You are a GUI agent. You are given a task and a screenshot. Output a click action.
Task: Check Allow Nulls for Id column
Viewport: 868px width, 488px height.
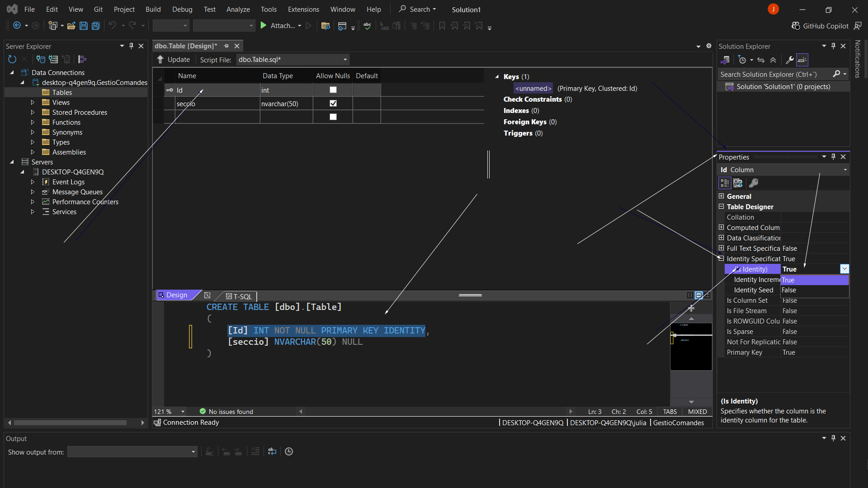333,90
